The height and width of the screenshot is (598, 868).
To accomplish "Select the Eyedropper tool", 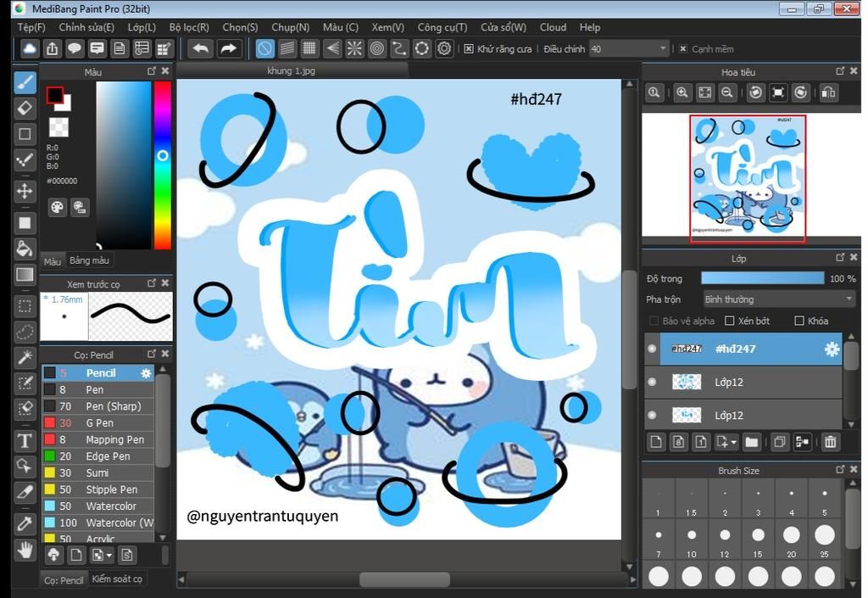I will click(25, 523).
